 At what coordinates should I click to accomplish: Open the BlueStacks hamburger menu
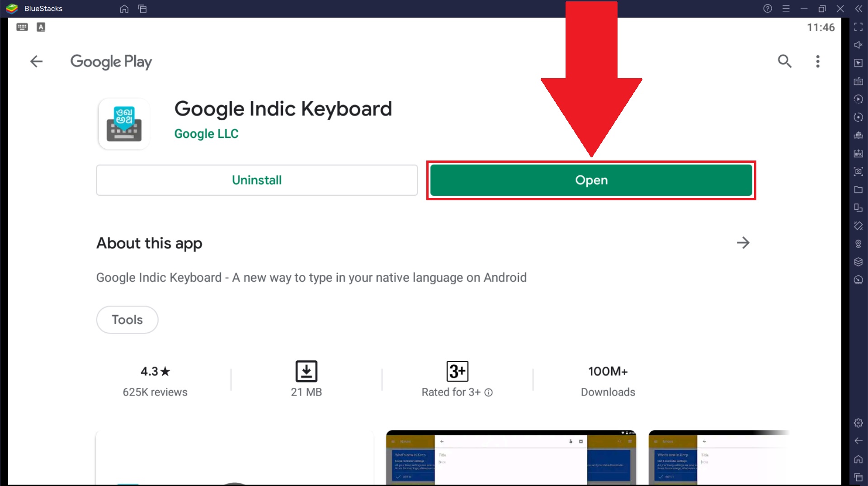[787, 9]
